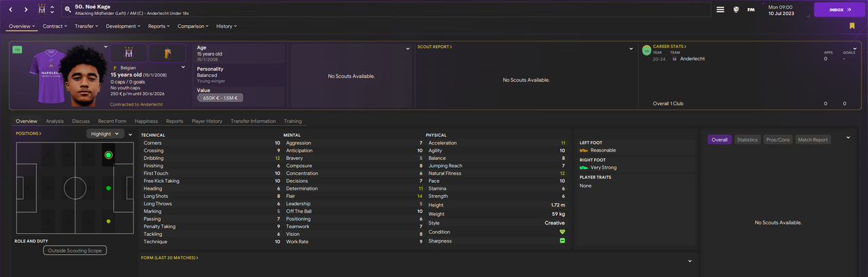Image resolution: width=868 pixels, height=277 pixels.
Task: Select the Pros/Cons report button
Action: (778, 140)
